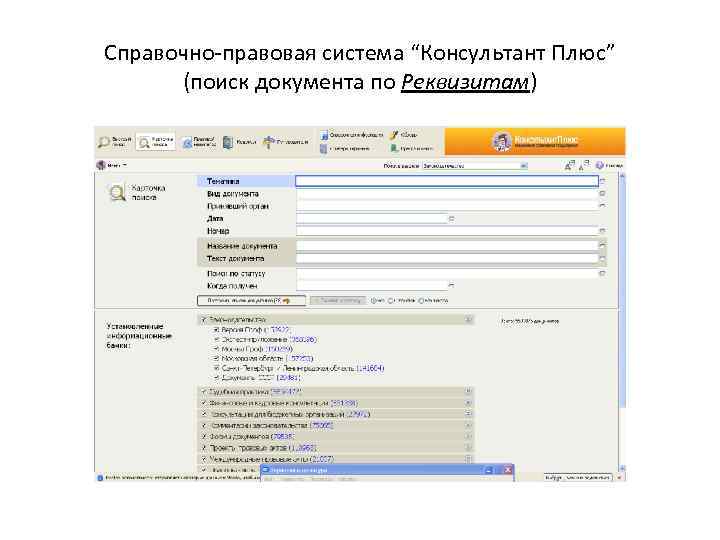720x540 pixels.
Task: Click the count link for Международные правовые акты
Action: (x=322, y=459)
